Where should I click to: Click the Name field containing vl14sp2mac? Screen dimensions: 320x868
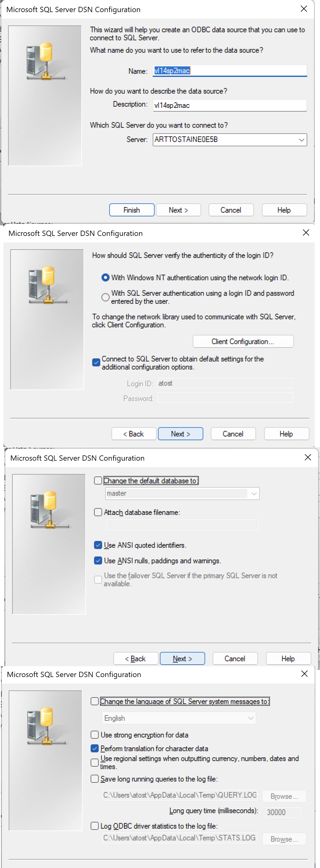(x=230, y=71)
